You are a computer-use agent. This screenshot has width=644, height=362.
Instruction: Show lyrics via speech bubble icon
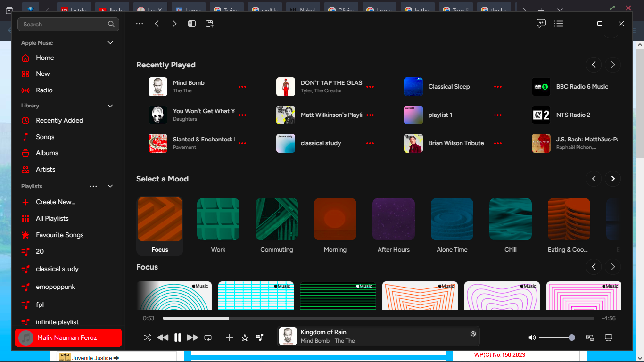click(x=541, y=24)
